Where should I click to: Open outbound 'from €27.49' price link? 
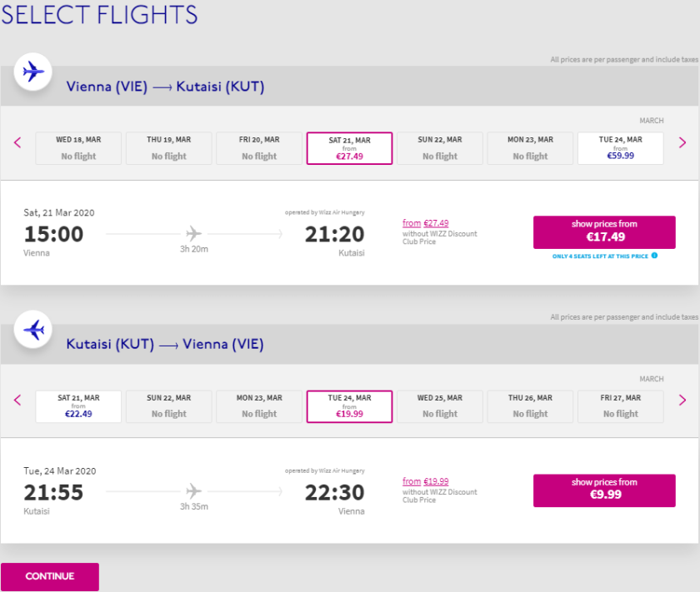(x=425, y=223)
